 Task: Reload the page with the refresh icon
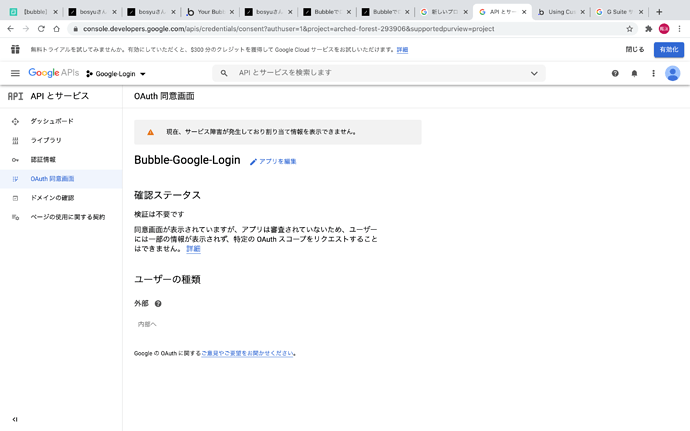tap(41, 29)
